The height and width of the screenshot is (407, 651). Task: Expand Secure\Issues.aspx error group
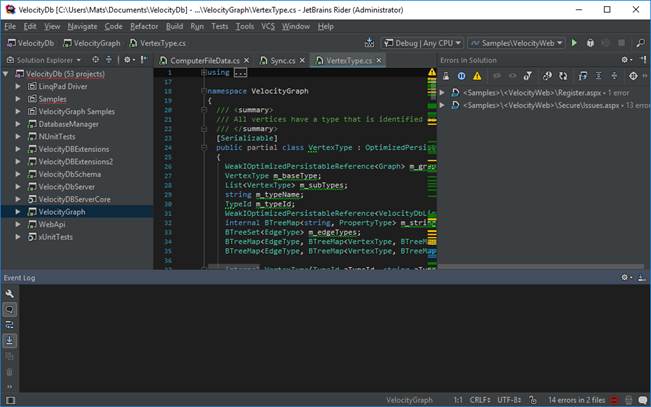pos(443,105)
